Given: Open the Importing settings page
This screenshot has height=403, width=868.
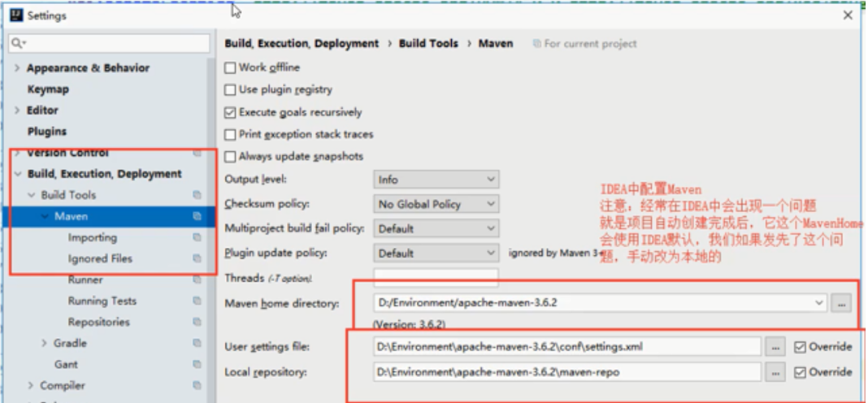Looking at the screenshot, I should [93, 237].
